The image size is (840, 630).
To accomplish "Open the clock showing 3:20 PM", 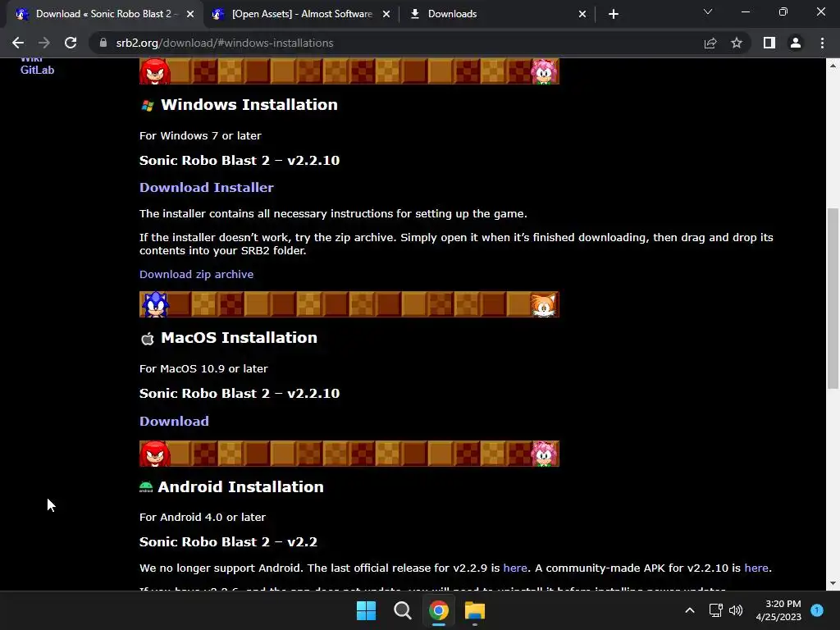I will tap(778, 610).
